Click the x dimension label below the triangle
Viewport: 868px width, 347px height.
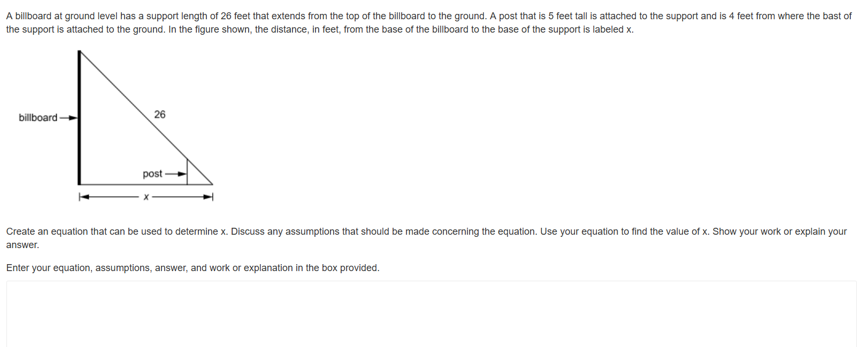[x=146, y=197]
